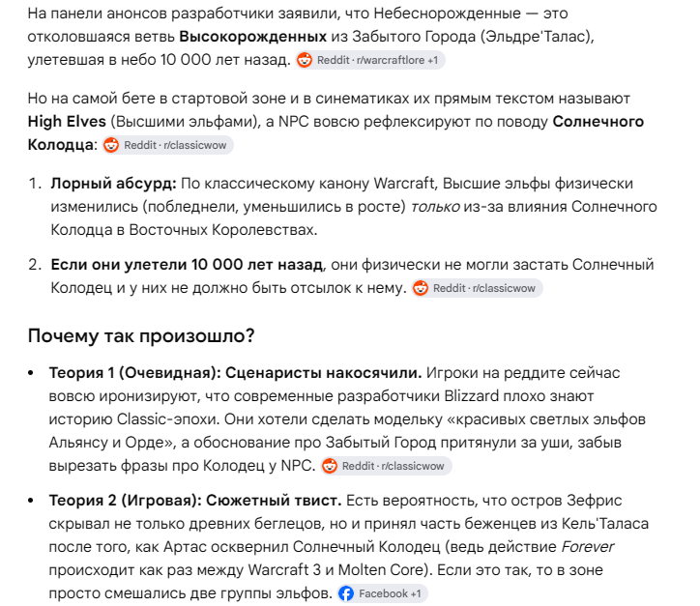The width and height of the screenshot is (700, 606).
Task: Open r/classicwow citation after "Колодец у NPC"
Action: tap(386, 466)
